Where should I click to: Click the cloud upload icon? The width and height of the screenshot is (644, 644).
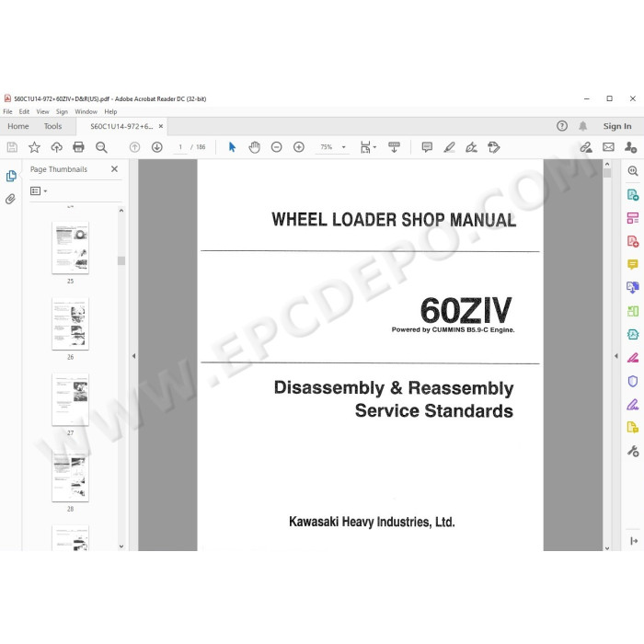(57, 147)
